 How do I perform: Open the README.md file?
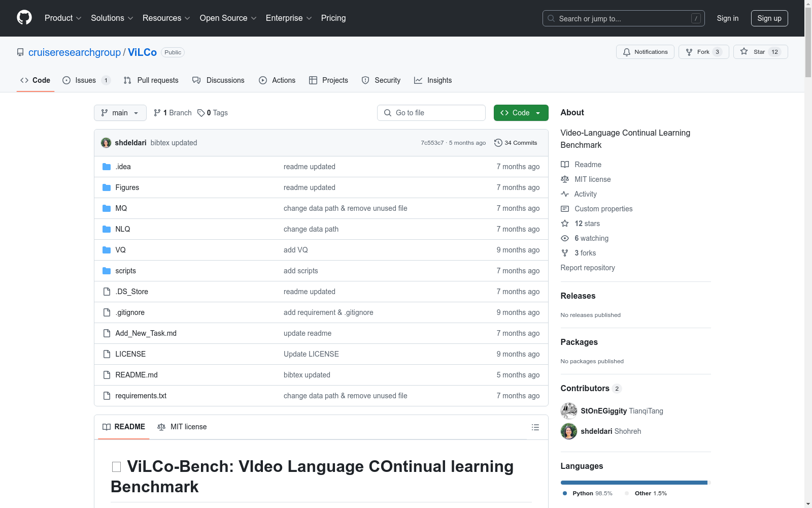click(137, 375)
